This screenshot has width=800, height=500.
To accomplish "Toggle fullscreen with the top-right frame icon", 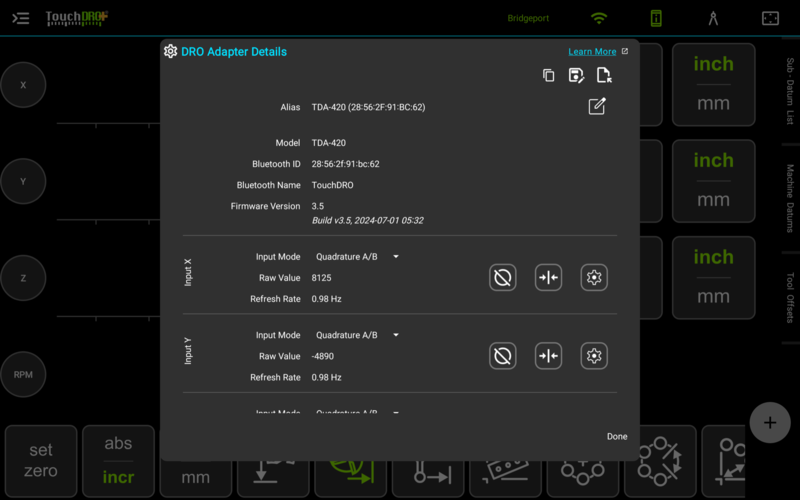I will pyautogui.click(x=770, y=18).
